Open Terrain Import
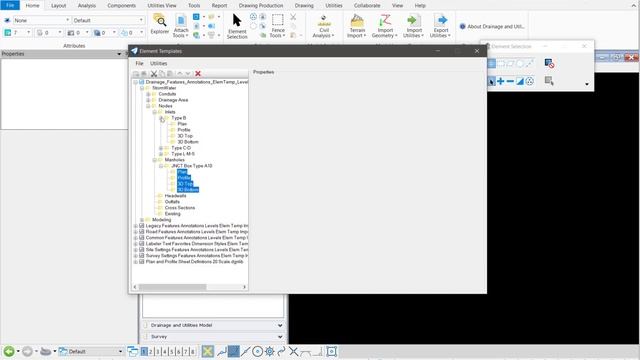 [357, 26]
